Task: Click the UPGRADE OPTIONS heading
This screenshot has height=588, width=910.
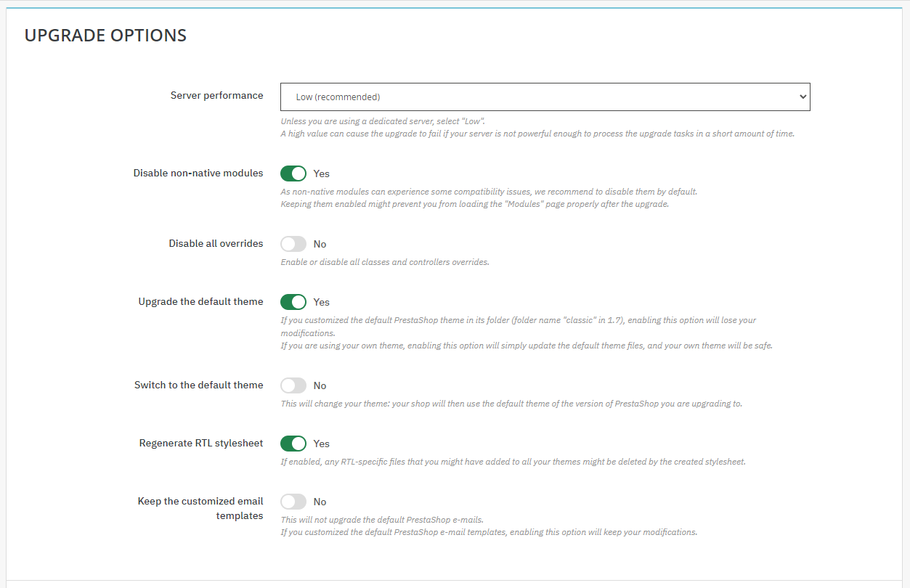Action: point(105,35)
